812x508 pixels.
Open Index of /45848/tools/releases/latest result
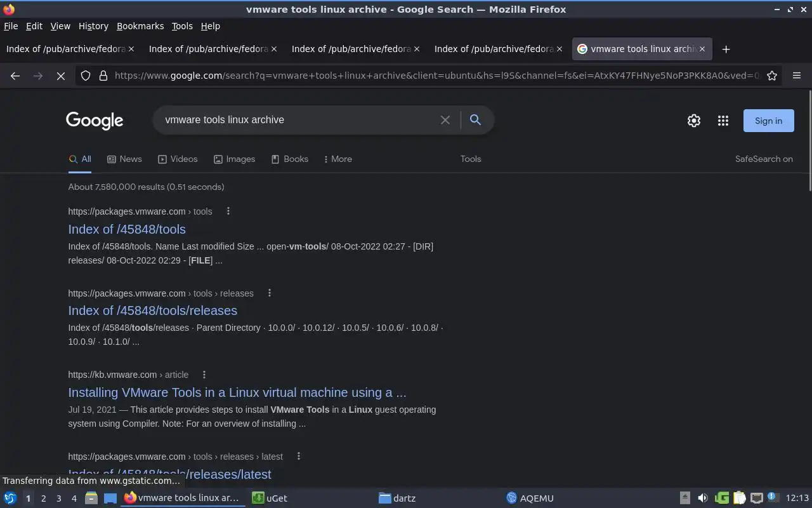pos(169,474)
